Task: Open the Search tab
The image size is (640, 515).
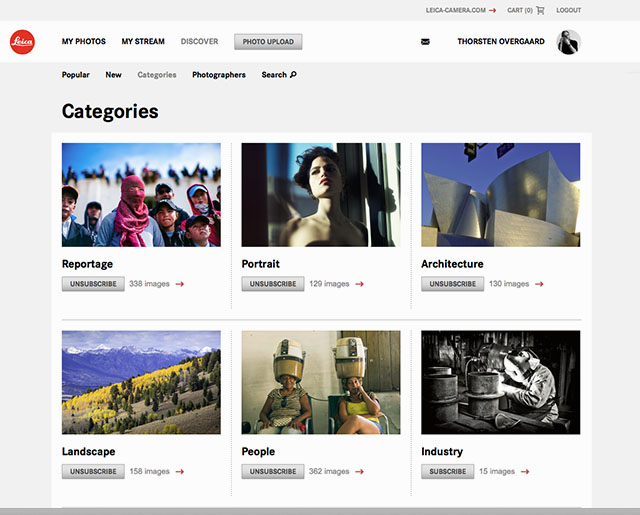Action: [279, 75]
